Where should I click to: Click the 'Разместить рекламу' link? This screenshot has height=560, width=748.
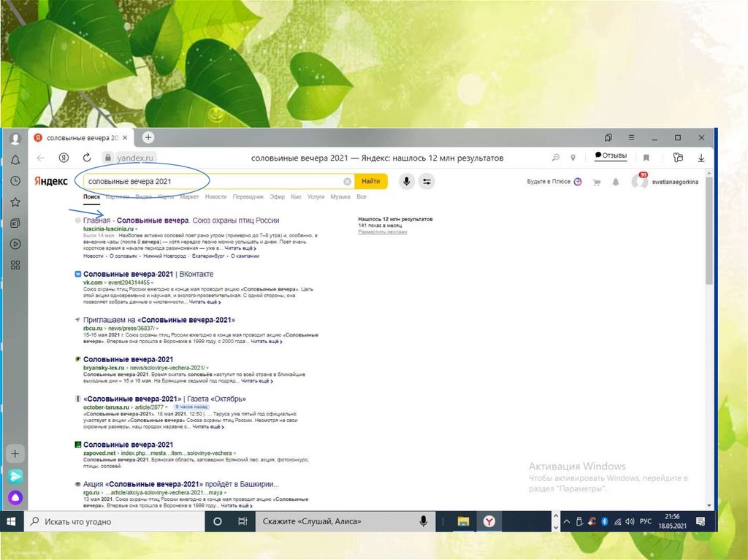[383, 232]
